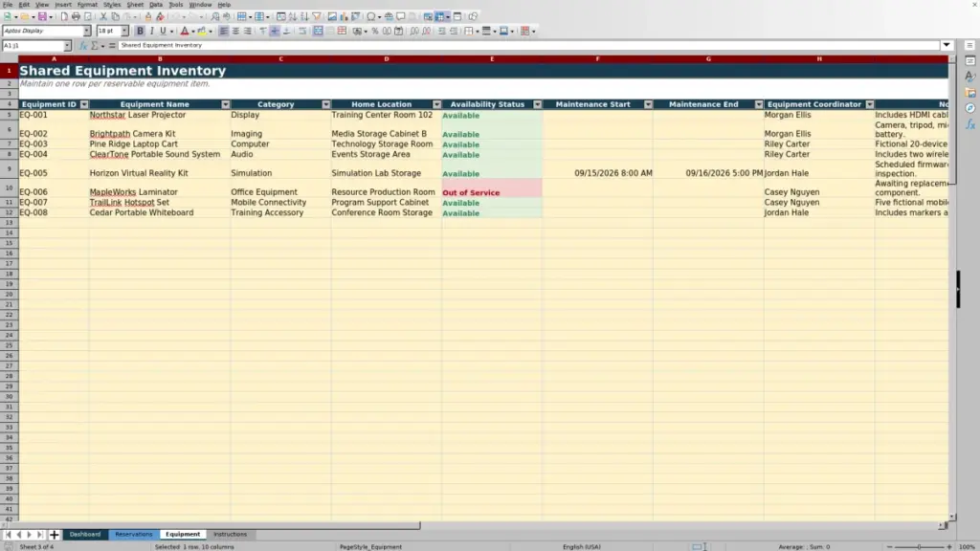Switch to the Dashboard sheet tab
The image size is (980, 551).
coord(85,535)
